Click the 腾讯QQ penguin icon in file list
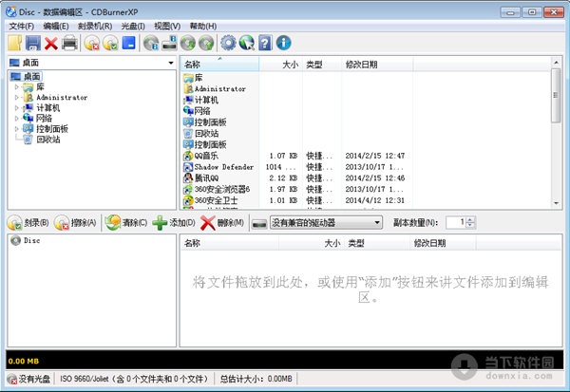 click(187, 178)
